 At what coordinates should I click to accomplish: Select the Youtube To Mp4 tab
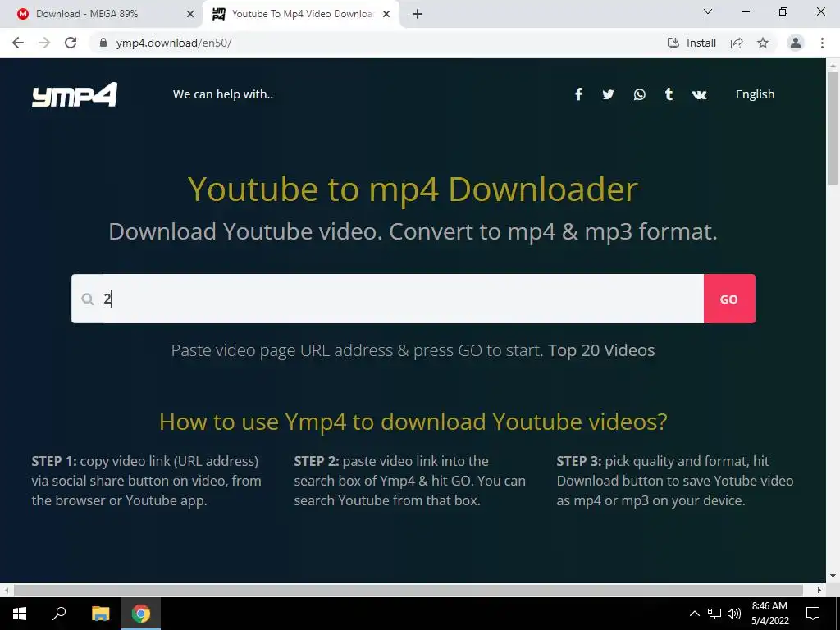coord(302,14)
